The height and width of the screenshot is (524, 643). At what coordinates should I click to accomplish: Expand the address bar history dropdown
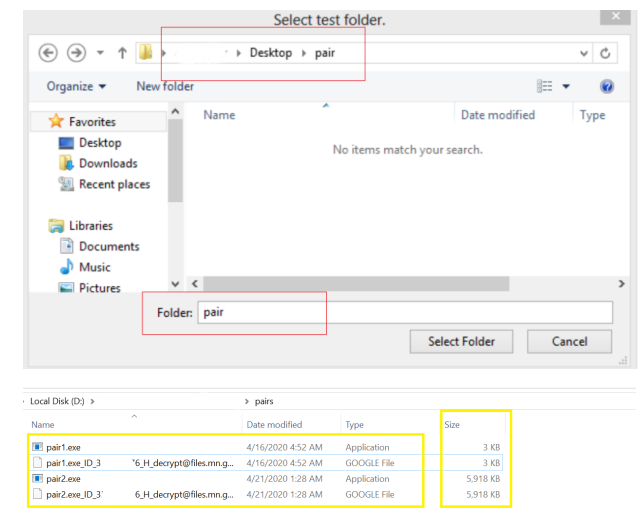coord(584,53)
